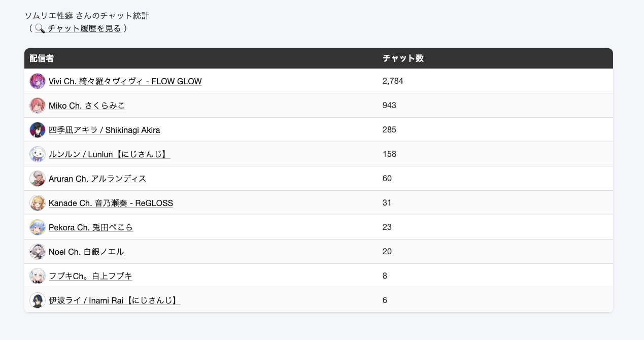The width and height of the screenshot is (644, 340).
Task: Click the magnifying glass search icon
Action: (x=40, y=29)
